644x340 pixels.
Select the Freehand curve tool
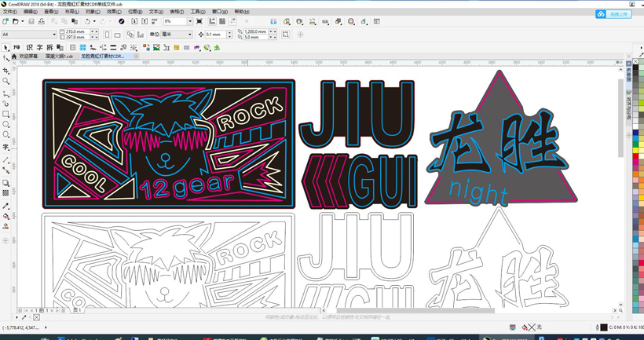pyautogui.click(x=5, y=93)
